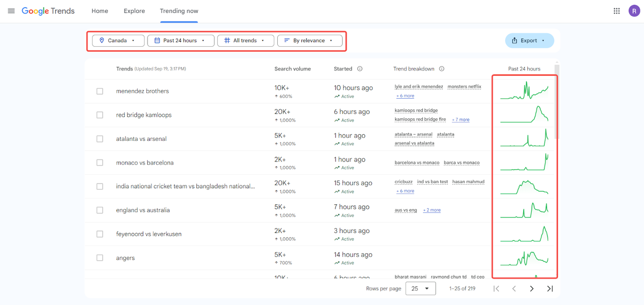Click info icon beside Trend breakdown header

click(x=441, y=69)
